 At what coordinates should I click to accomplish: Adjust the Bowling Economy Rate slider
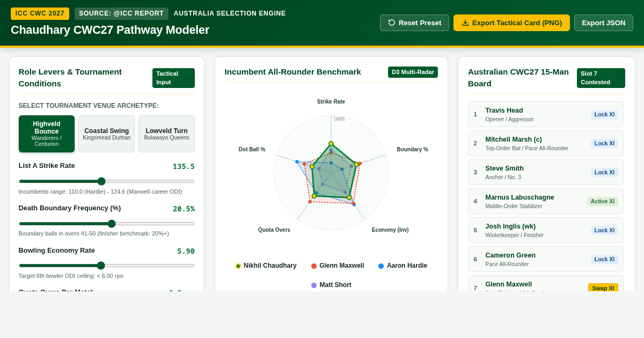pos(107,266)
